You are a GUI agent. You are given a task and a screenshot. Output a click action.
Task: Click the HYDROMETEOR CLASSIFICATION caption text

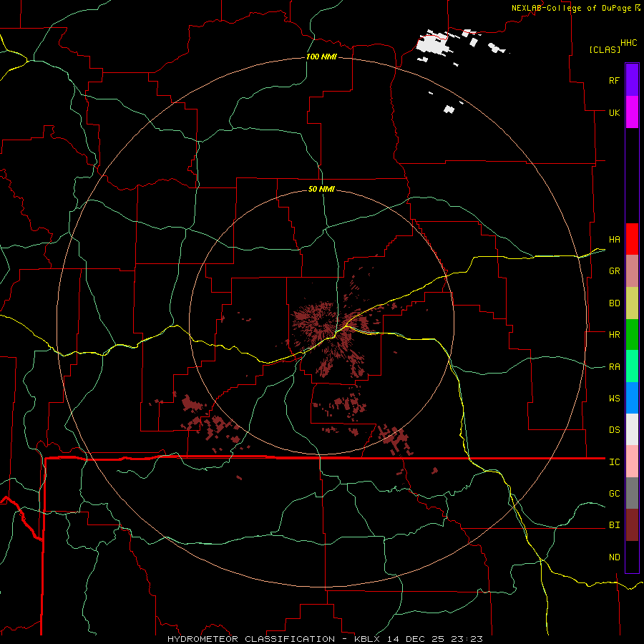coord(251,639)
